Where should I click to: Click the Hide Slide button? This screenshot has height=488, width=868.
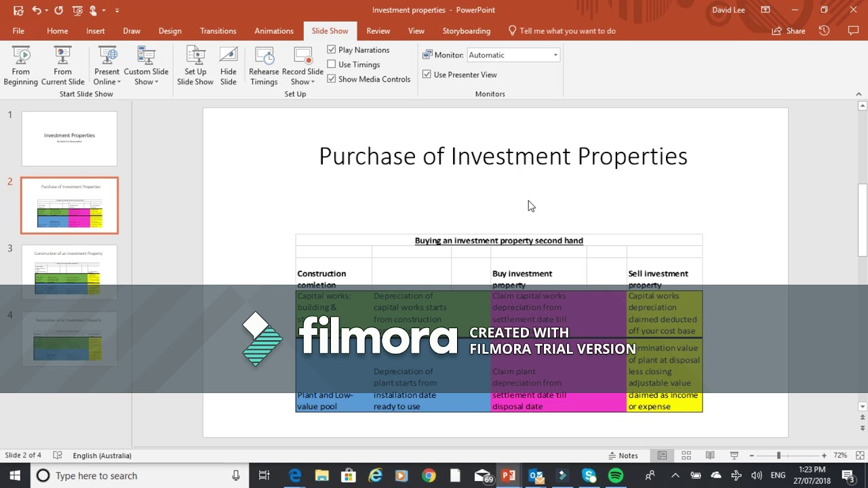(229, 66)
